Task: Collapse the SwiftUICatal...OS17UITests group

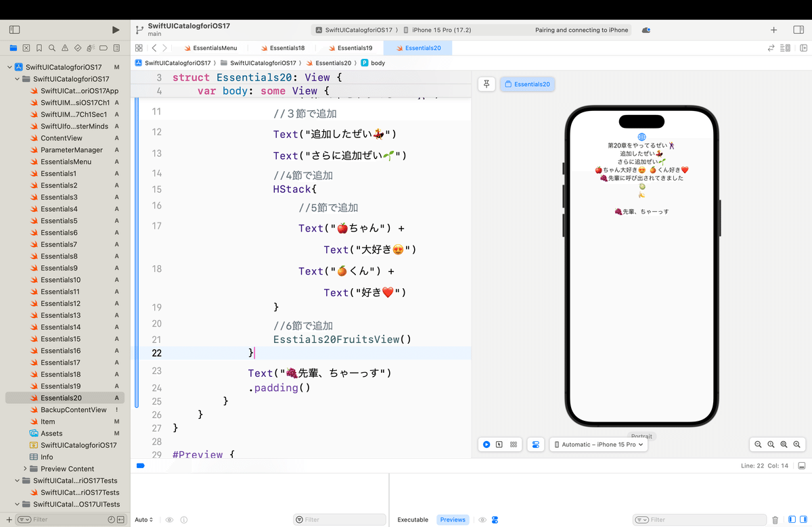Action: coord(18,504)
